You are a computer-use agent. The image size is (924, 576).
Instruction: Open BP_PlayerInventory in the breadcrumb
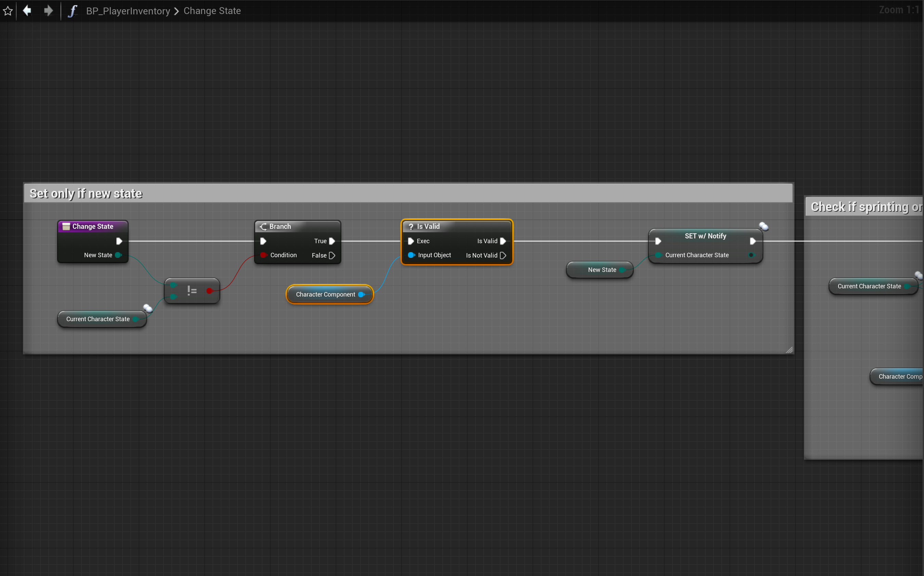(128, 11)
